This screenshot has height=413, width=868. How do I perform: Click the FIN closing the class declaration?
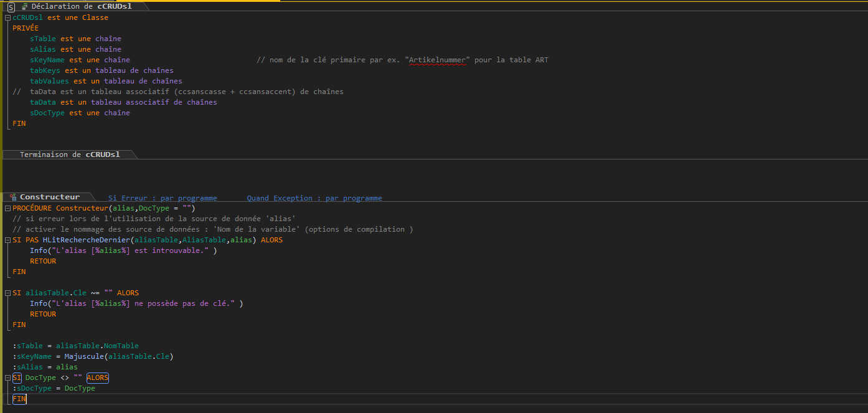19,123
